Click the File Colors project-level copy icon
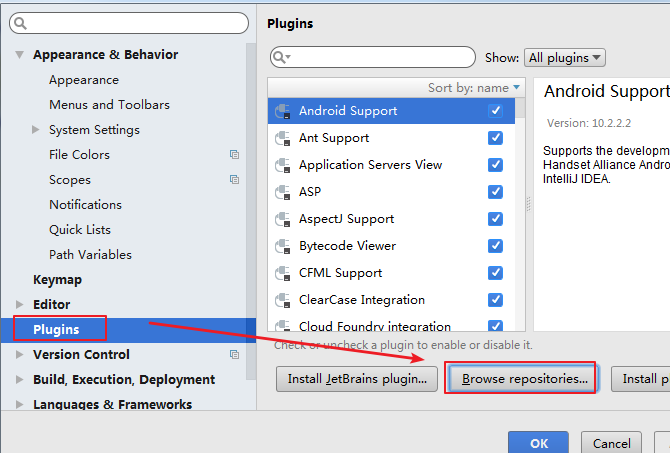 click(x=234, y=155)
